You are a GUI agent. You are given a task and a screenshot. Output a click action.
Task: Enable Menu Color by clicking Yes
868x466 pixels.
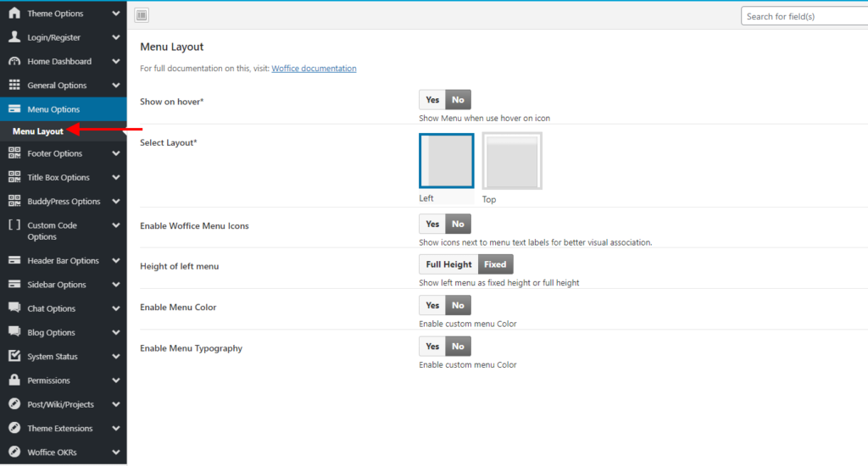pos(432,305)
